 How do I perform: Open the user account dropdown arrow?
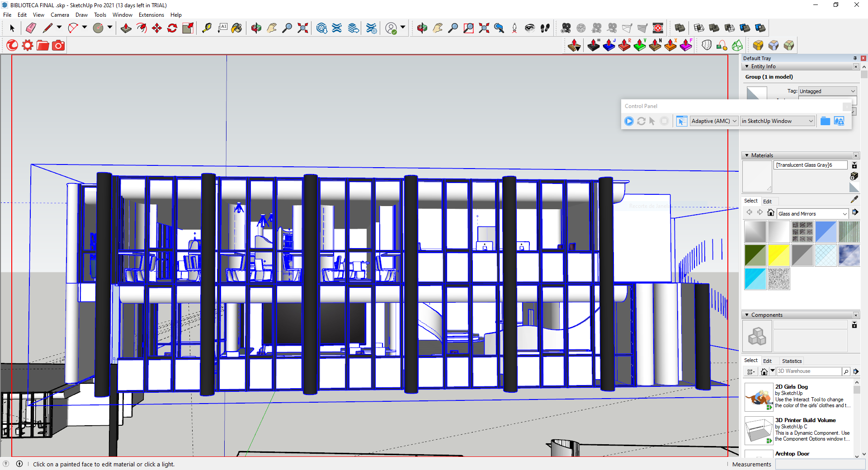402,28
